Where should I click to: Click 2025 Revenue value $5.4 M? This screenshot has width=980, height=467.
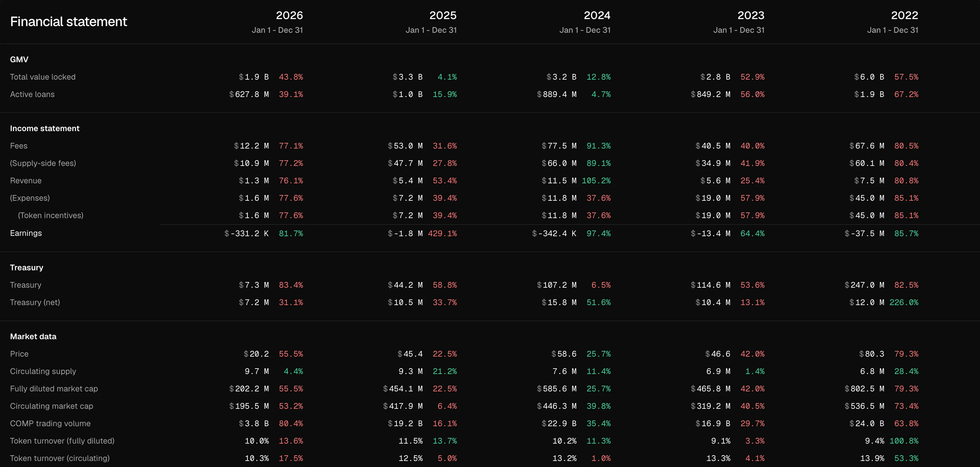[x=407, y=181]
